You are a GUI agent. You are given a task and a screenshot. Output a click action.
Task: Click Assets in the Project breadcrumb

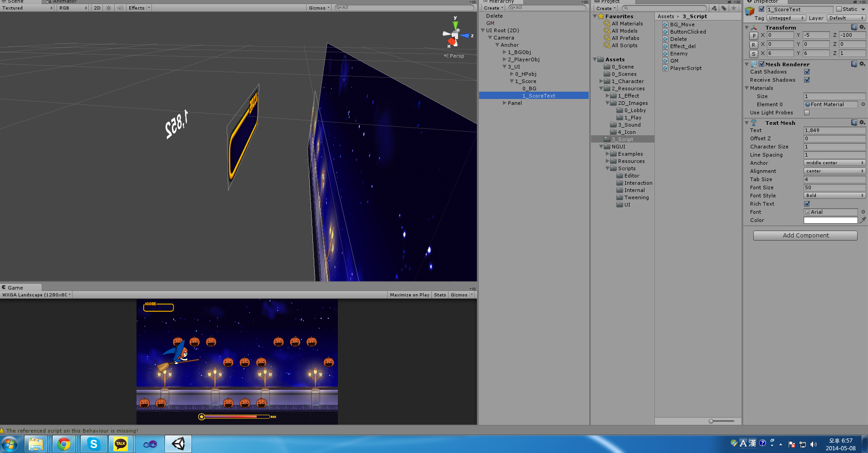coord(666,16)
